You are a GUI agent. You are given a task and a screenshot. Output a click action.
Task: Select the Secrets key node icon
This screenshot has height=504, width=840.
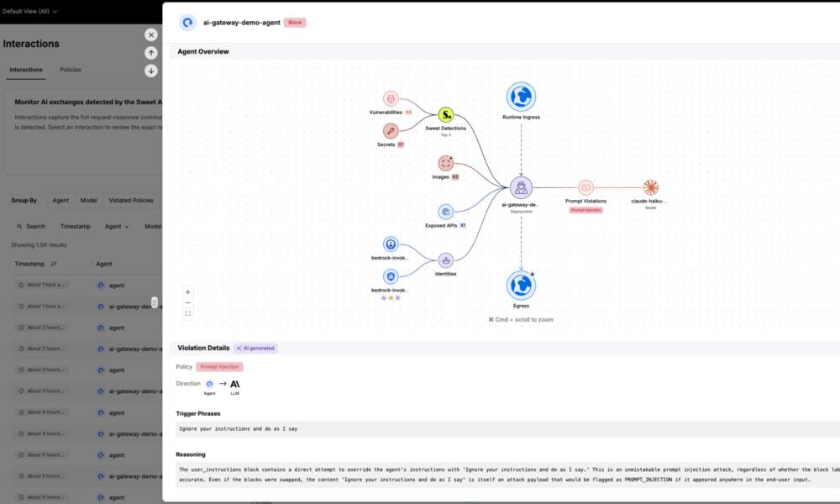pos(391,131)
